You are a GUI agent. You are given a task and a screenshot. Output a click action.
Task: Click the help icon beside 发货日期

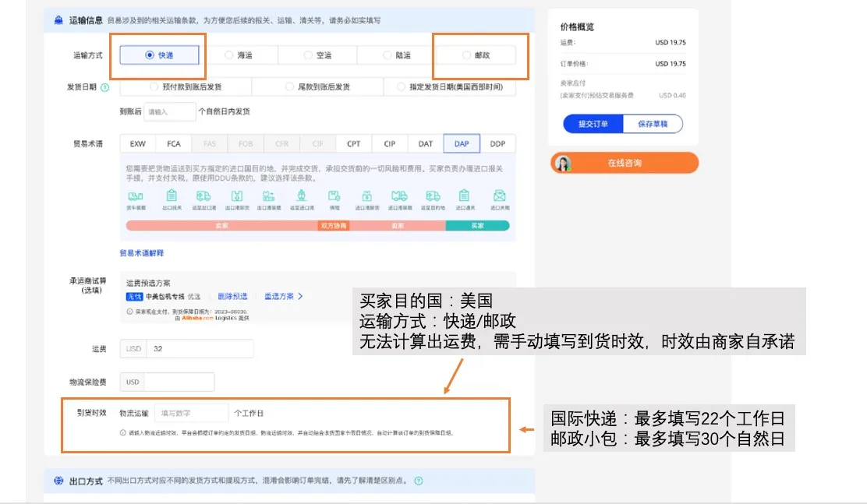click(x=104, y=88)
